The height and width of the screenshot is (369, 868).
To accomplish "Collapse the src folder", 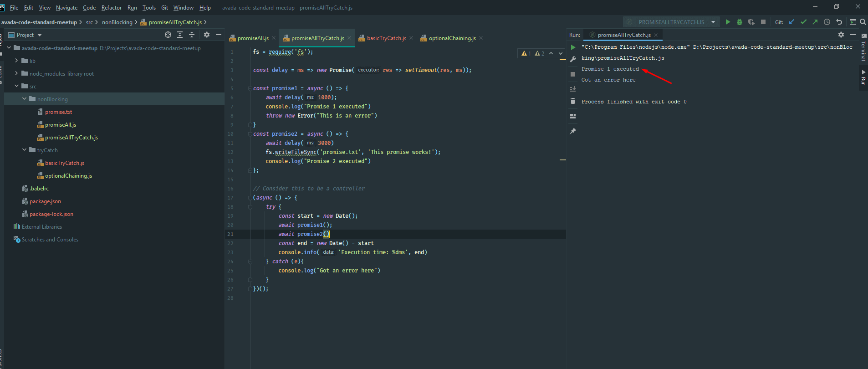I will pos(17,86).
